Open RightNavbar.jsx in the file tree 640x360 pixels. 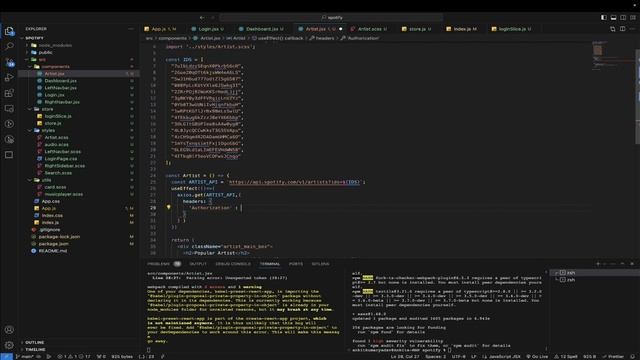62,102
